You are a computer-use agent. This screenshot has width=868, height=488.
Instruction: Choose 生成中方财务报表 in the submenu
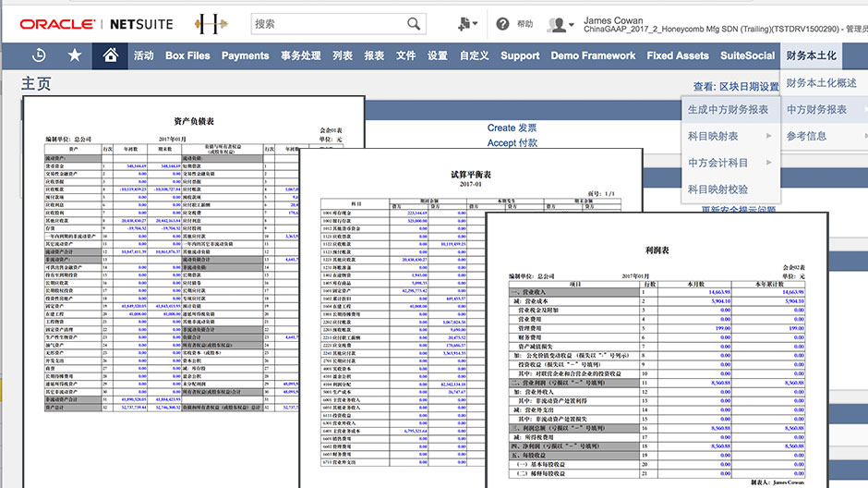click(x=728, y=110)
